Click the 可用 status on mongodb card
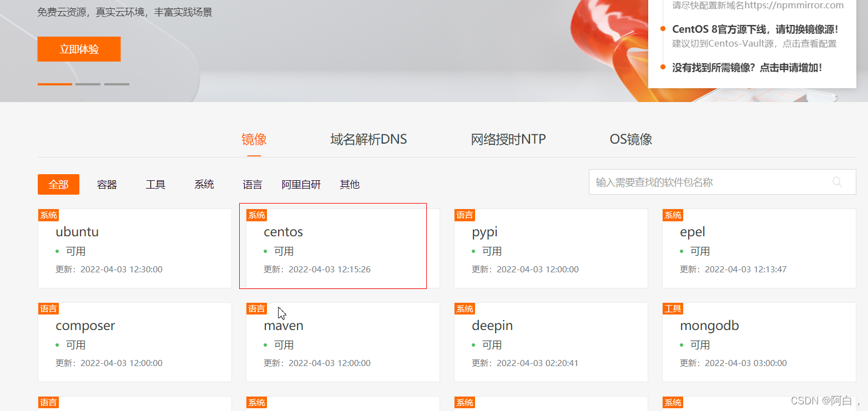This screenshot has width=868, height=411. pos(700,345)
